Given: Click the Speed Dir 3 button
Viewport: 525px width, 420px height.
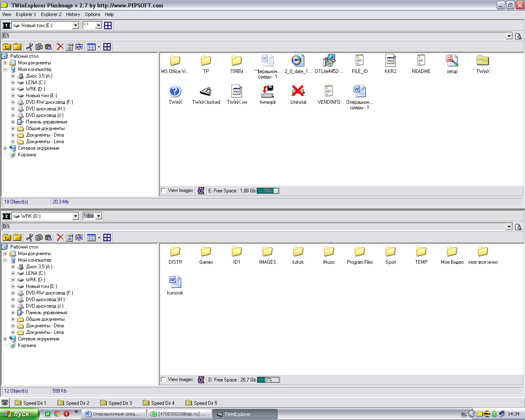Looking at the screenshot, I should 116,403.
